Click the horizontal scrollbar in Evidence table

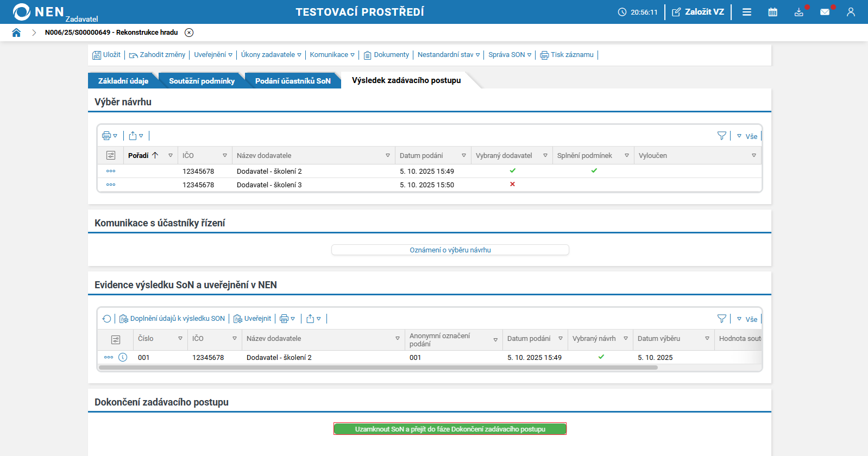(x=378, y=368)
